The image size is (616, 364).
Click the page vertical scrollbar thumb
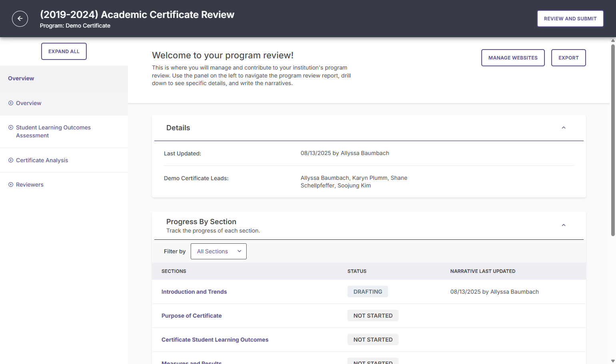613,140
